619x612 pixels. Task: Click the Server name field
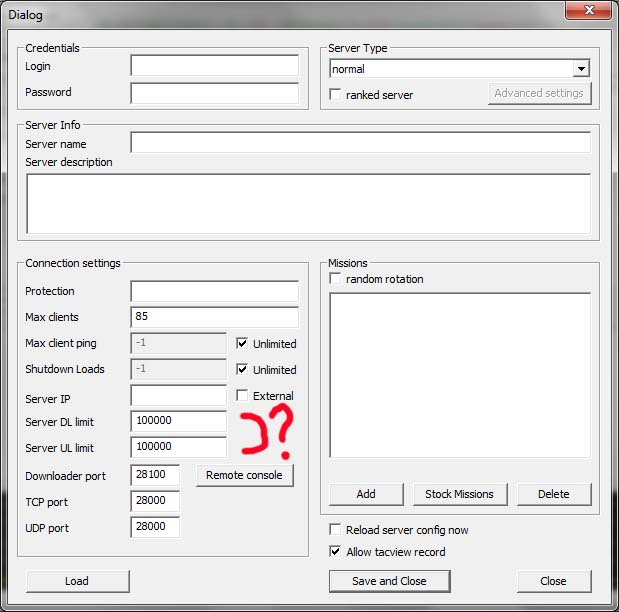point(360,143)
